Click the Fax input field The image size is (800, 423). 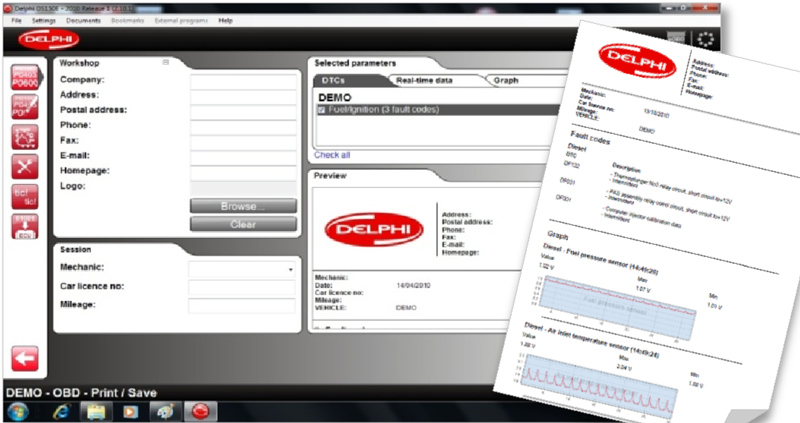pos(243,142)
